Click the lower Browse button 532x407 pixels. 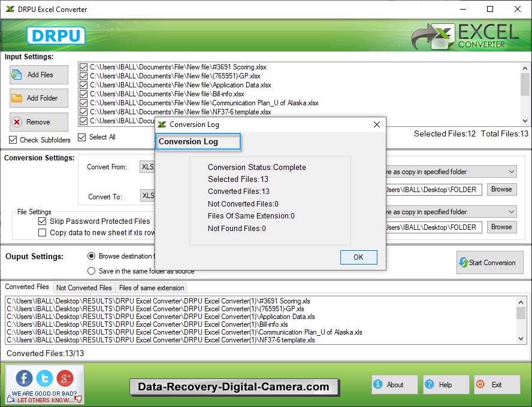[x=502, y=227]
